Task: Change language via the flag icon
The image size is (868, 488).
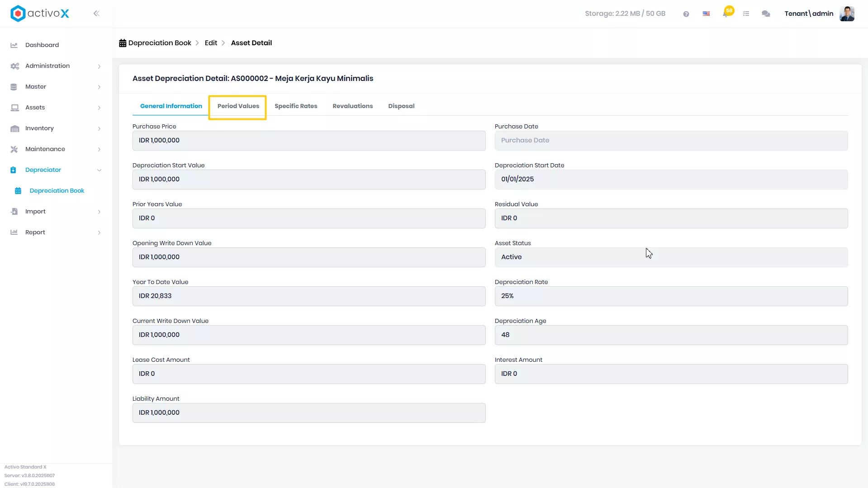Action: (x=706, y=14)
